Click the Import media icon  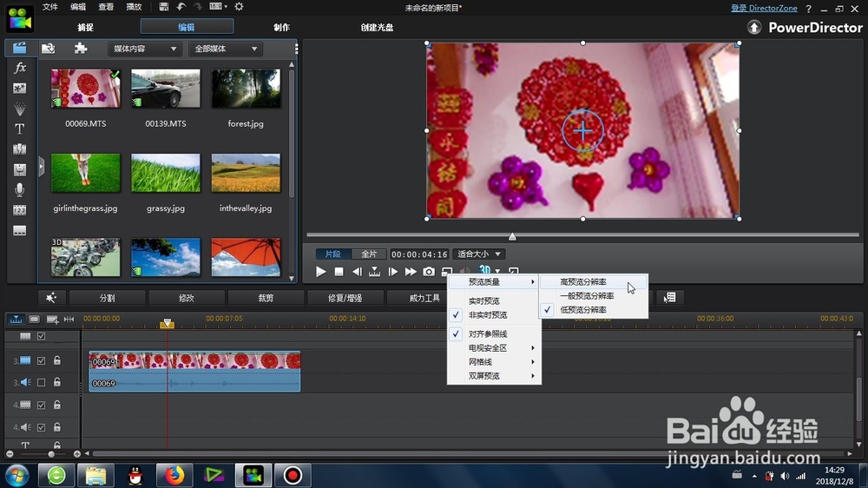pos(48,48)
